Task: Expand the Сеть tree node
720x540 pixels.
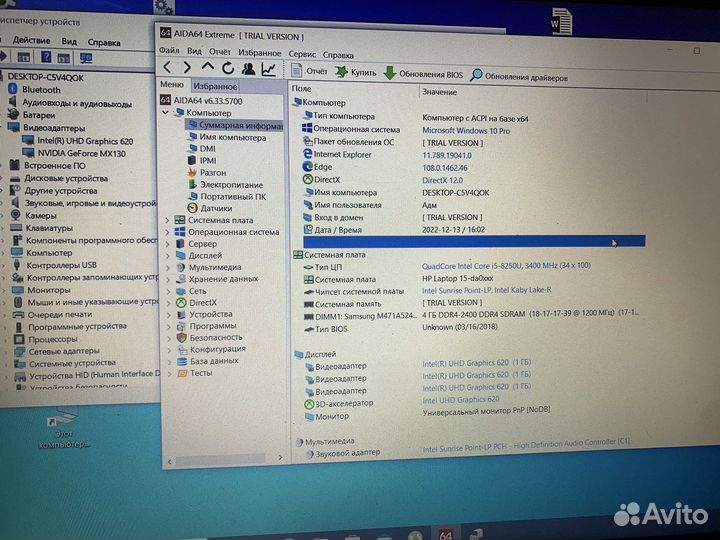Action: pyautogui.click(x=169, y=291)
